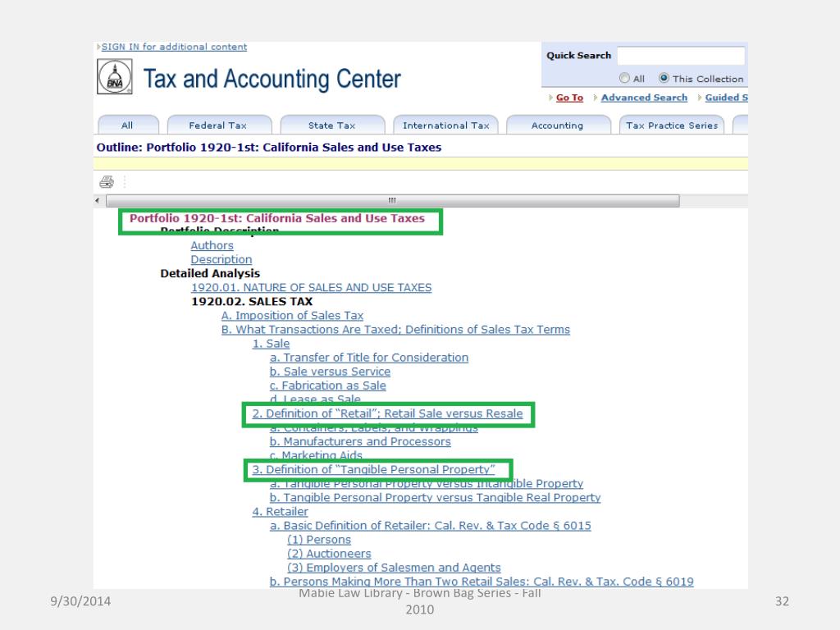
Task: Click the printer icon
Action: 107,182
